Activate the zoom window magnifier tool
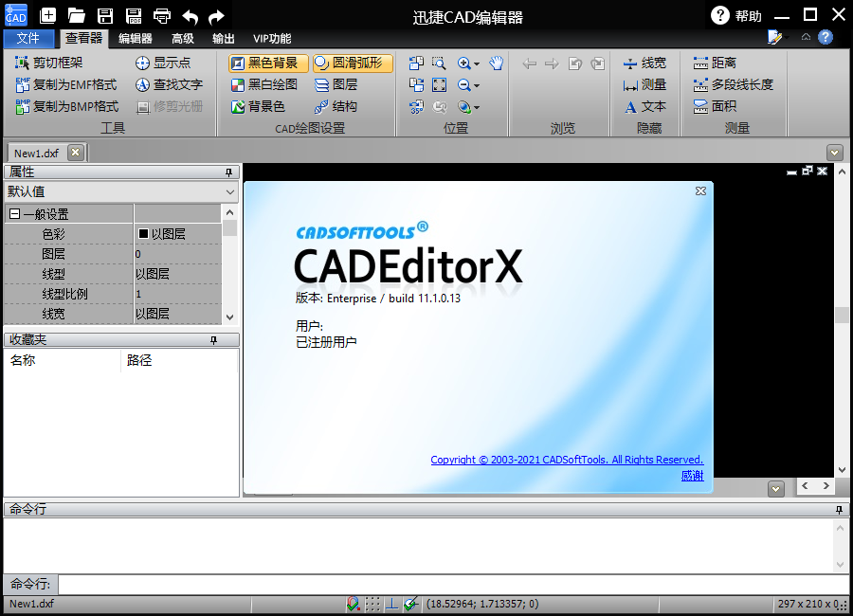The image size is (853, 616). pos(439,63)
